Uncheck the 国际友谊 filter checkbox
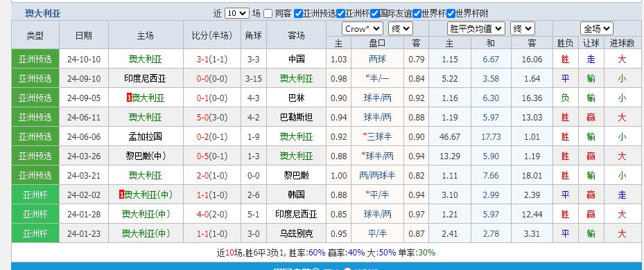Image resolution: width=644 pixels, height=270 pixels. [x=374, y=14]
